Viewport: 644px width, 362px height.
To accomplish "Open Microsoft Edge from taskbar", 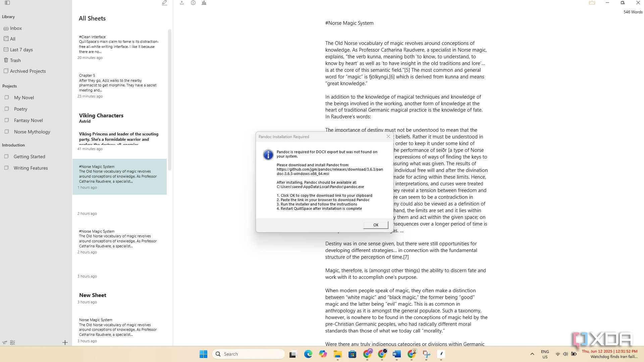I will point(308,354).
